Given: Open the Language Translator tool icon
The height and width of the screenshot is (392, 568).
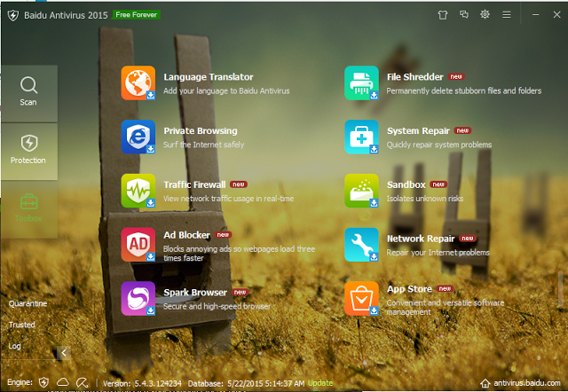Looking at the screenshot, I should (x=138, y=82).
